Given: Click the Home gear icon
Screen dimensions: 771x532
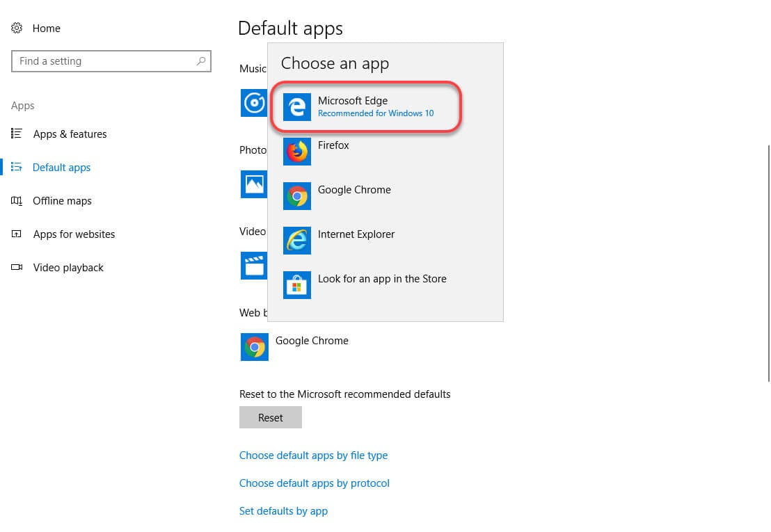Looking at the screenshot, I should point(17,28).
